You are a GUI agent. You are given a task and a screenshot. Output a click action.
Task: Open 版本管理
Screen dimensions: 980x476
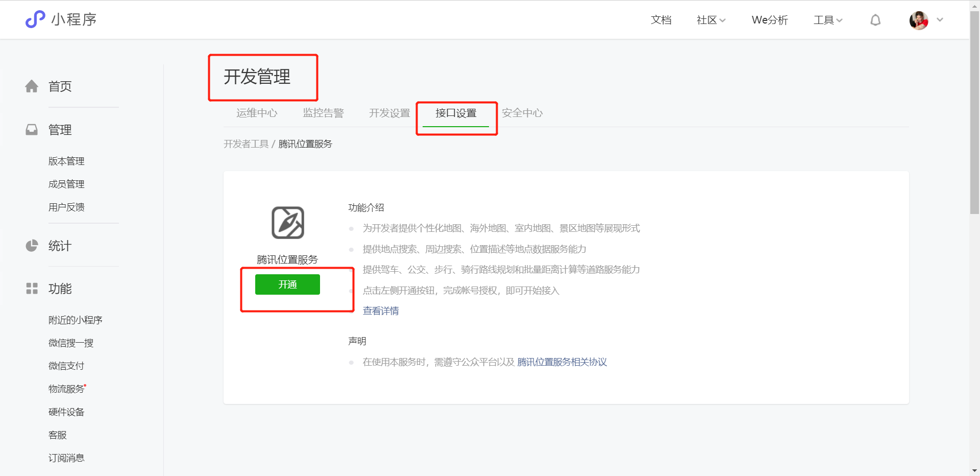tap(66, 161)
